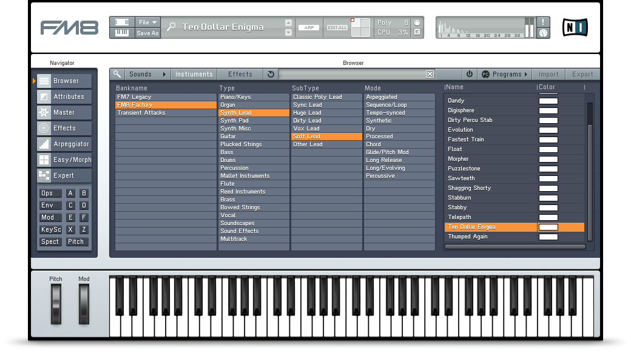
Task: Select operator D
Action: pos(84,205)
